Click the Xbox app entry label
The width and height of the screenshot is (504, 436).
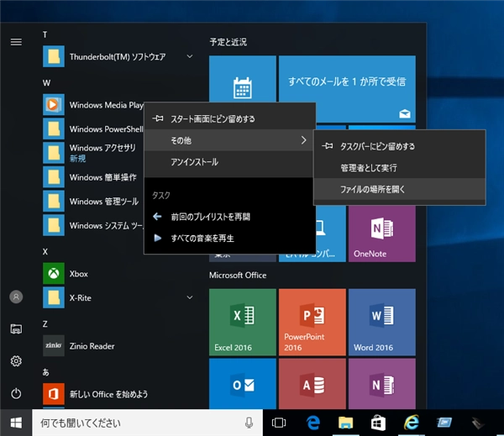point(79,274)
